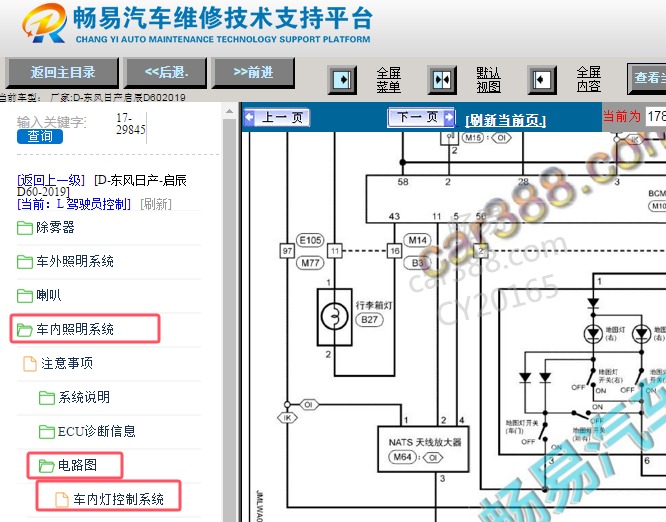Screen dimensions: 666x522
Task: Click the right arrow icon on 下一页
Action: coord(449,117)
